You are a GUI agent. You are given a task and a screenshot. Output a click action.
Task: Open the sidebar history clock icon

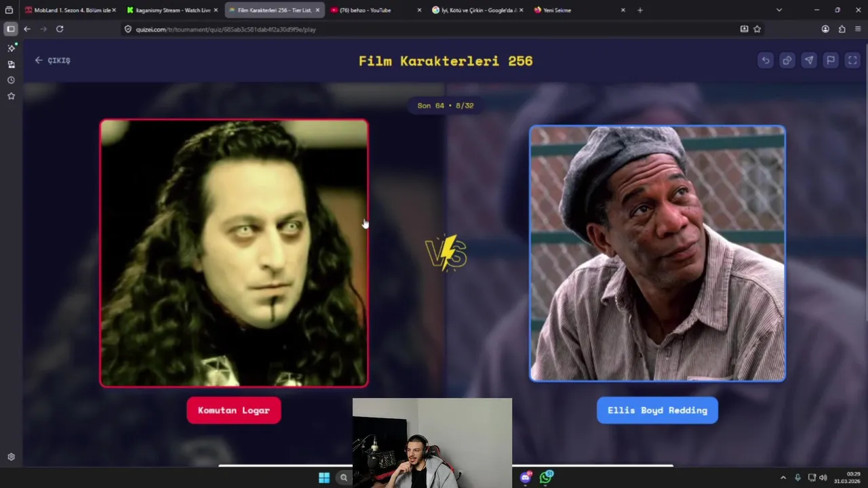click(11, 80)
